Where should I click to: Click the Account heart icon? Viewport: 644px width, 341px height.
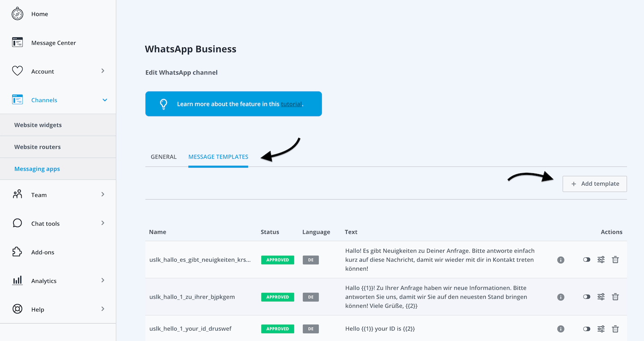(17, 71)
